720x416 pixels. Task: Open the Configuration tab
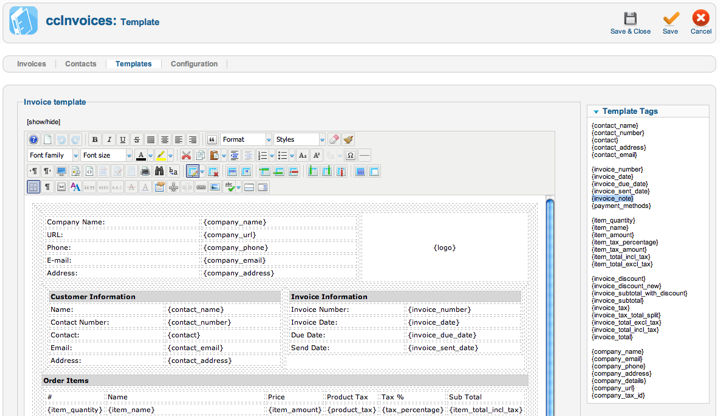click(194, 64)
